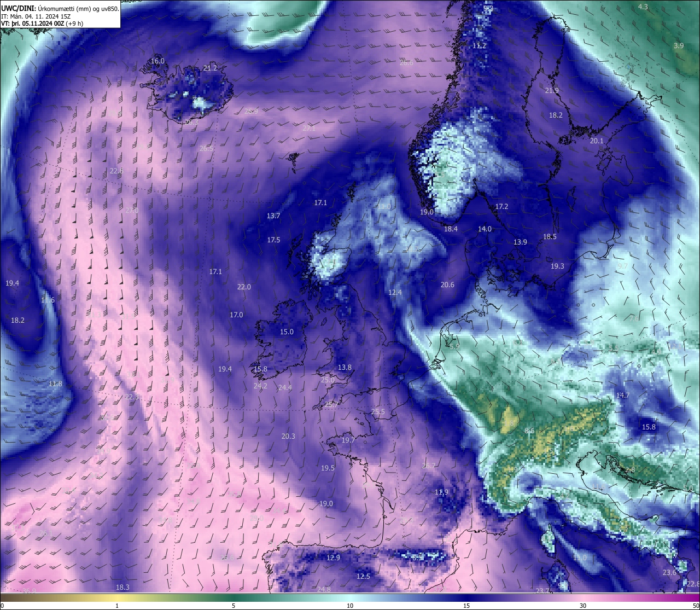Click the 11.9 value over central France
This screenshot has height=610, width=700.
point(441,492)
